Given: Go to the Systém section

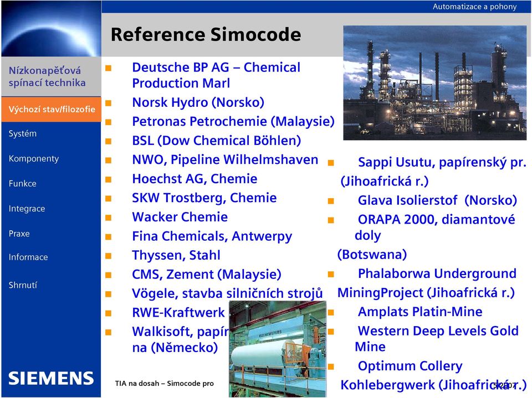Looking at the screenshot, I should click(x=23, y=133).
